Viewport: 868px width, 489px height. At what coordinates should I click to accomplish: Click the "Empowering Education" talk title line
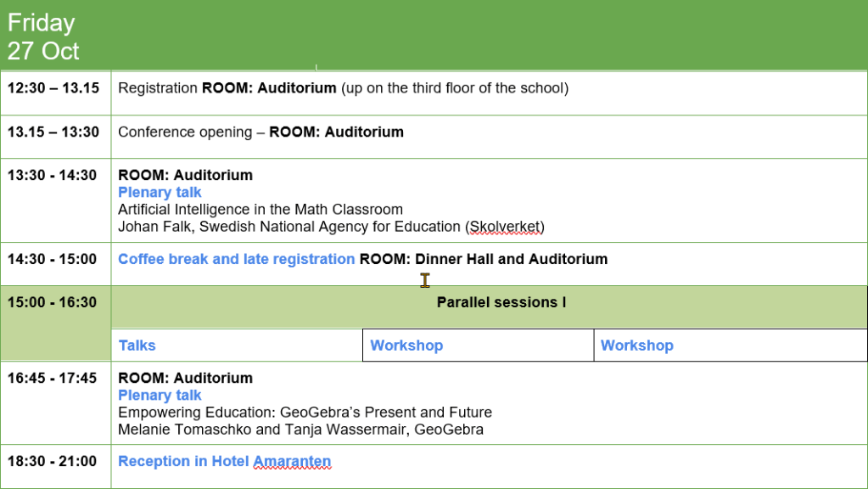coord(305,413)
